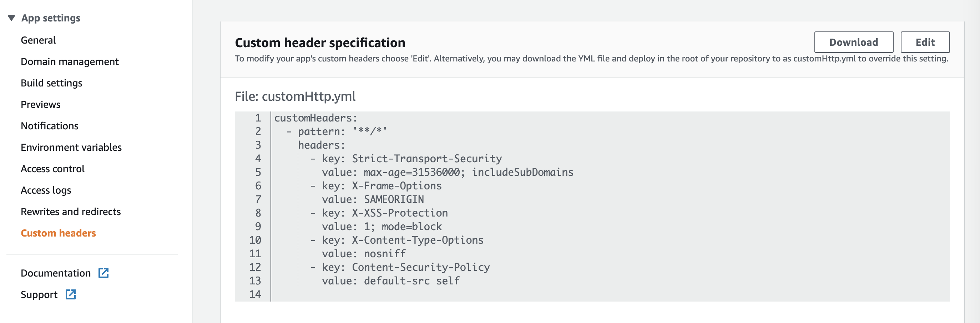Click line number 14 in code viewer
980x323 pixels.
pyautogui.click(x=255, y=294)
